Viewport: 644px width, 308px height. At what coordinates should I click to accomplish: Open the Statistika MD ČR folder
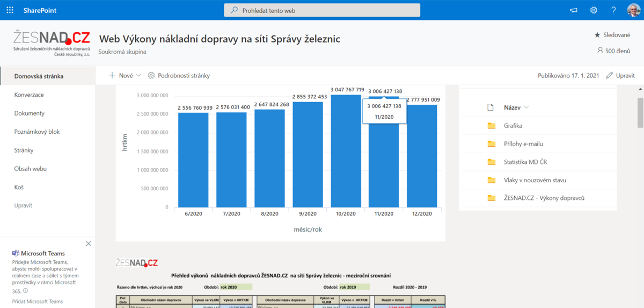click(x=525, y=162)
